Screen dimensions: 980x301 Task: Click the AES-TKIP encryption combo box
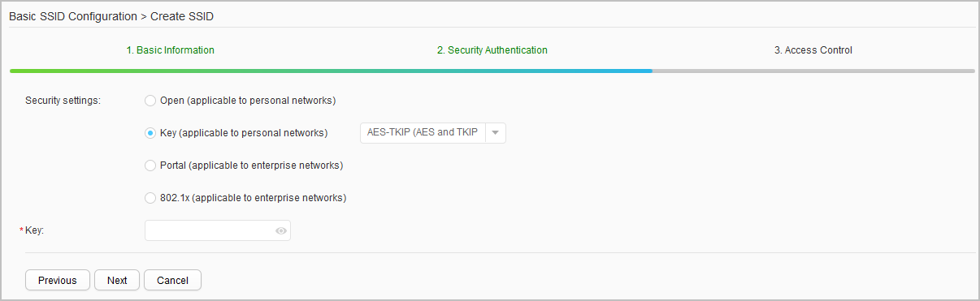pos(433,133)
